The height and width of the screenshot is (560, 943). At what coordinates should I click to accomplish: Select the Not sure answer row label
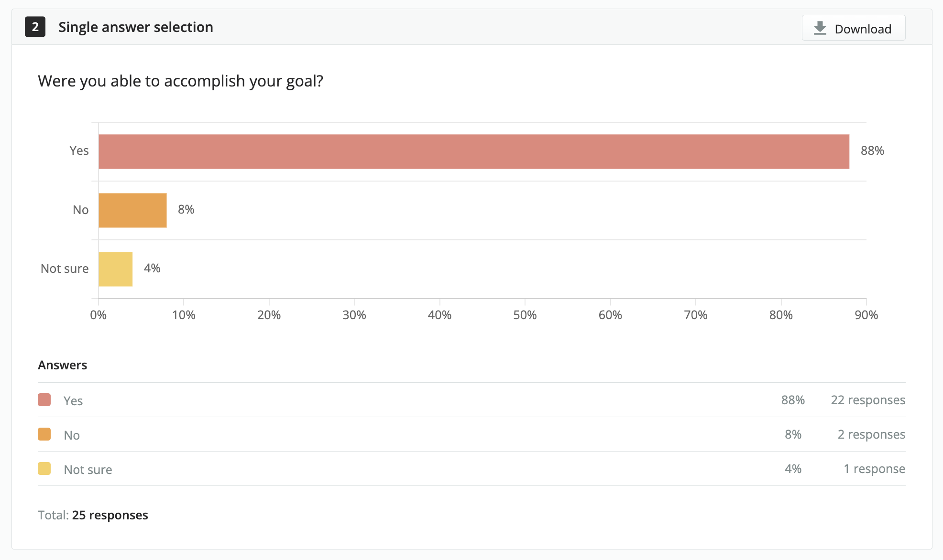click(88, 469)
